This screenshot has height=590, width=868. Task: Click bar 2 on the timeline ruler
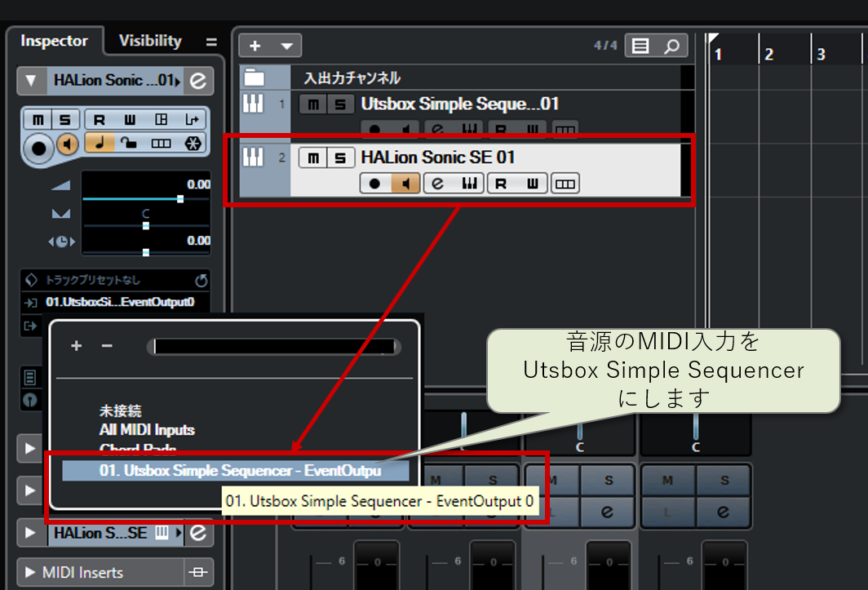[769, 55]
